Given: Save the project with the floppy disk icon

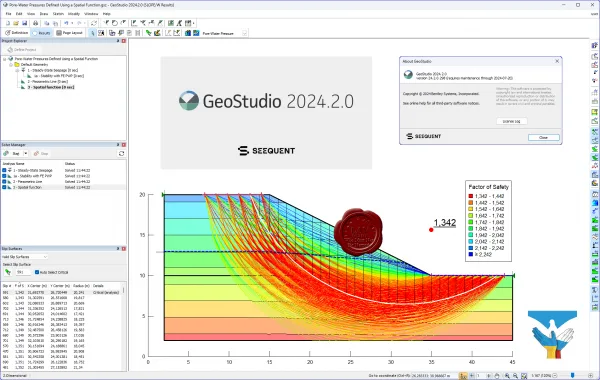Looking at the screenshot, I should point(24,23).
